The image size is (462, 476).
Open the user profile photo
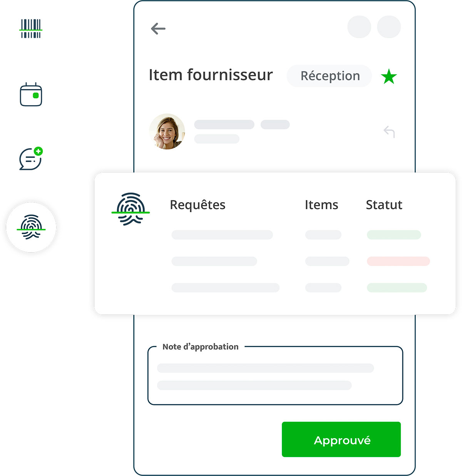(167, 131)
